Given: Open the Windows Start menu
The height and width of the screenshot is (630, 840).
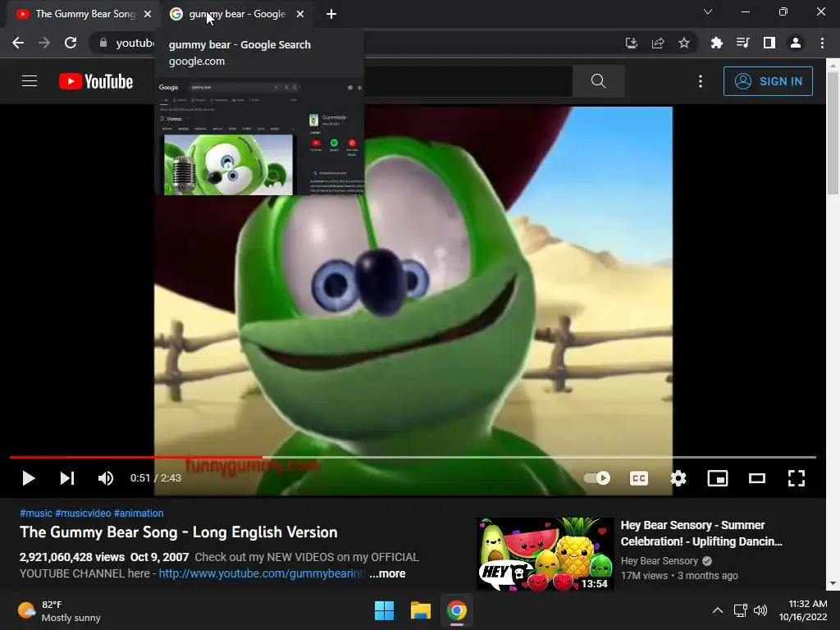Looking at the screenshot, I should coord(384,610).
